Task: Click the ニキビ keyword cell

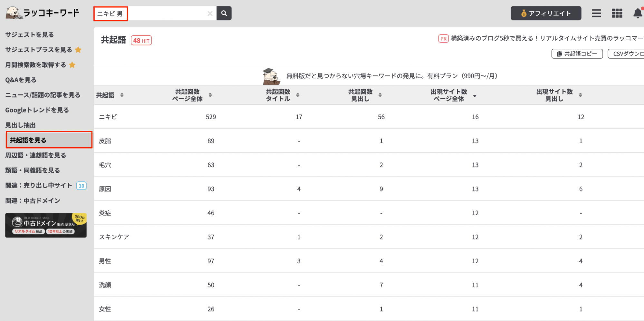Action: pos(108,117)
